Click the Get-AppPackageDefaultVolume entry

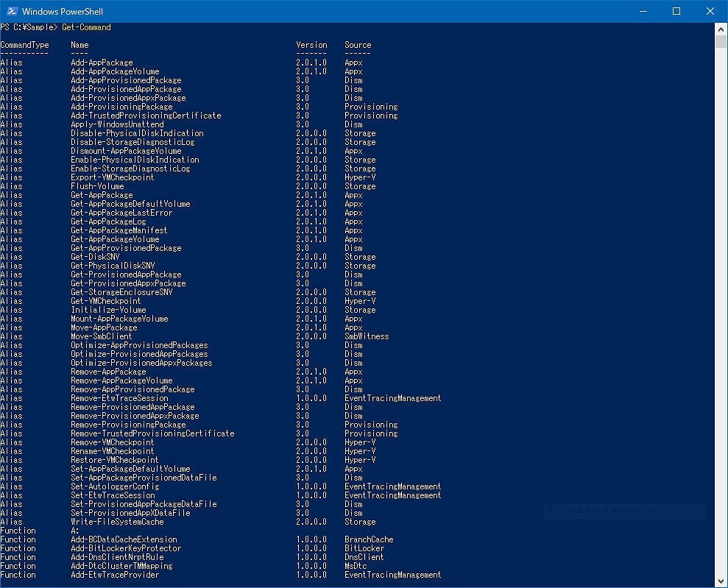(x=130, y=204)
